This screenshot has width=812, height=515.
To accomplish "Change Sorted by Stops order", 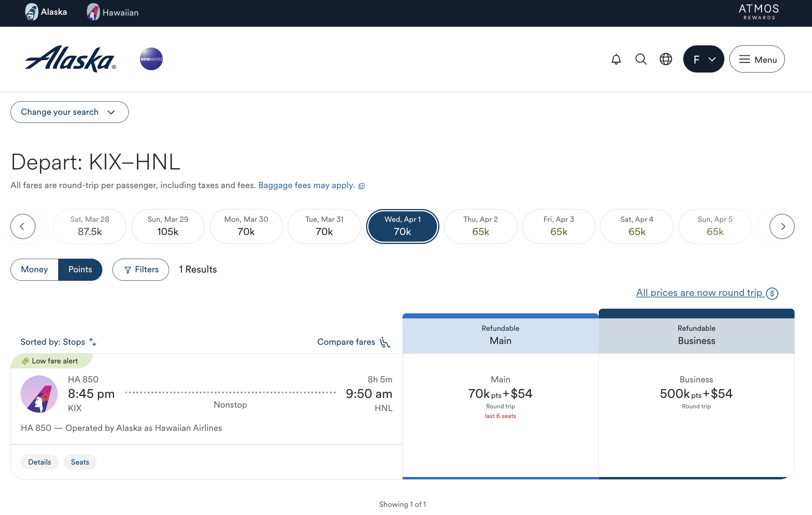I will (x=58, y=342).
